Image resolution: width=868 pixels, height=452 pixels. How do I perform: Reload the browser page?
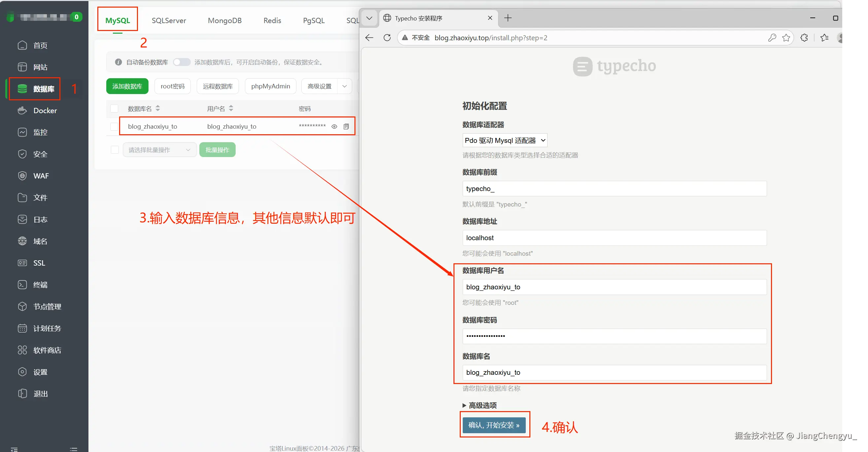pos(387,38)
